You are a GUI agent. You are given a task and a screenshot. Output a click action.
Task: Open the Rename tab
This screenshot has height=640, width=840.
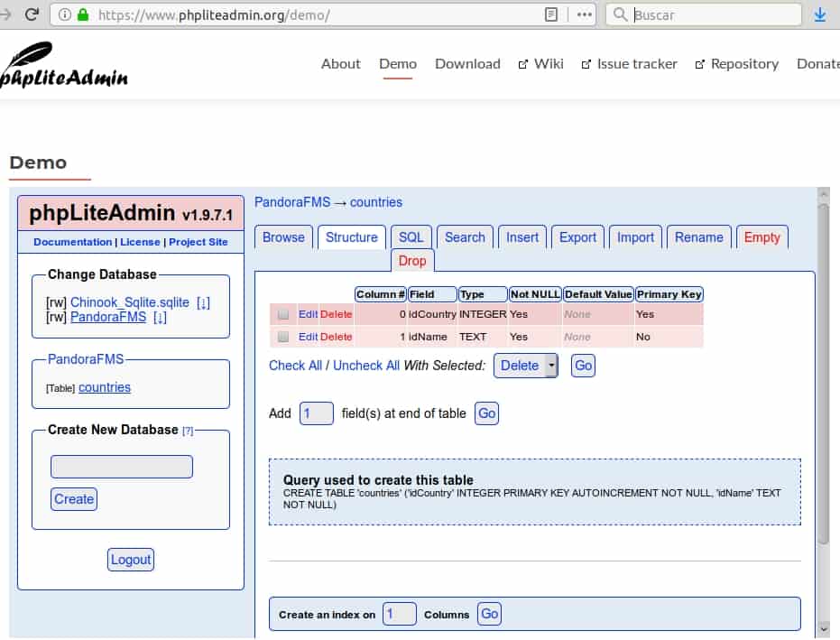pos(698,237)
